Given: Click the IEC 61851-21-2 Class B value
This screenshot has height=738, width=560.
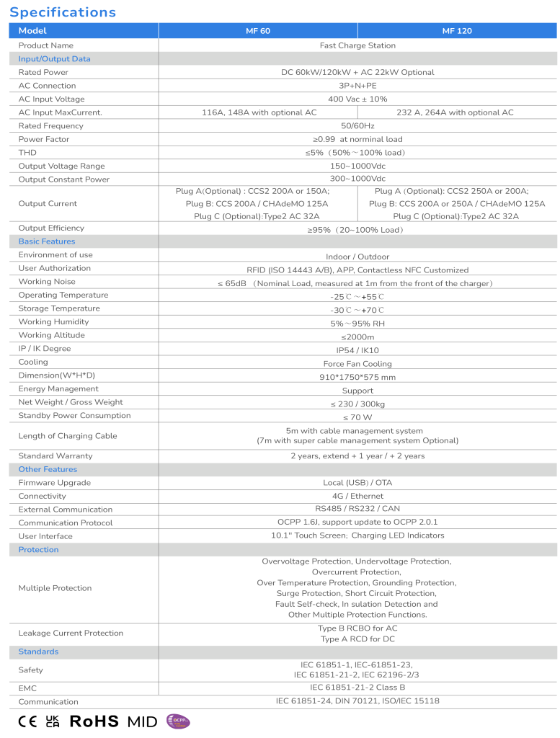Looking at the screenshot, I should pos(357,688).
